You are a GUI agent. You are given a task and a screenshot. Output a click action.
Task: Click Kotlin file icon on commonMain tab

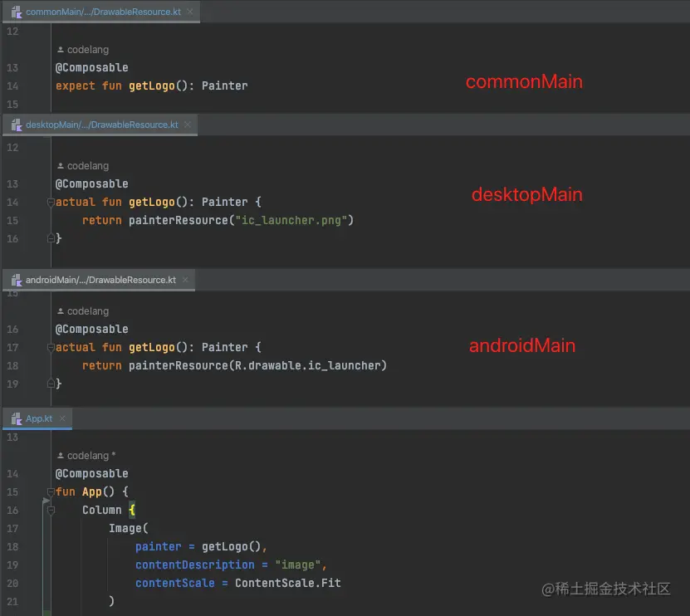[x=17, y=12]
